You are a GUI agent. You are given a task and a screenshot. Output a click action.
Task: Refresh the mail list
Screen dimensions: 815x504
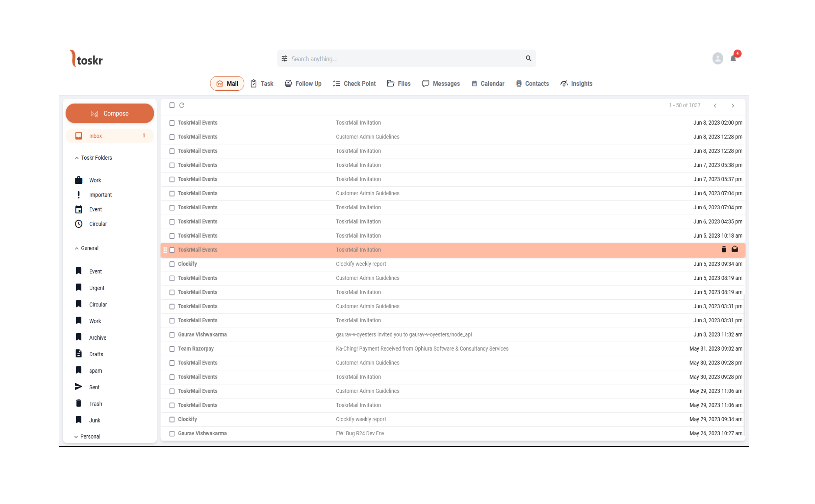(182, 105)
